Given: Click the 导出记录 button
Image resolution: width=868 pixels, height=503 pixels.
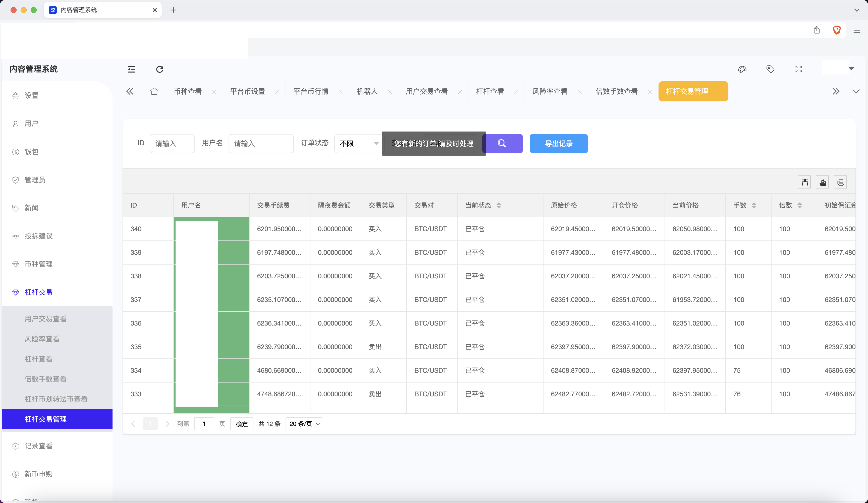Looking at the screenshot, I should 558,143.
